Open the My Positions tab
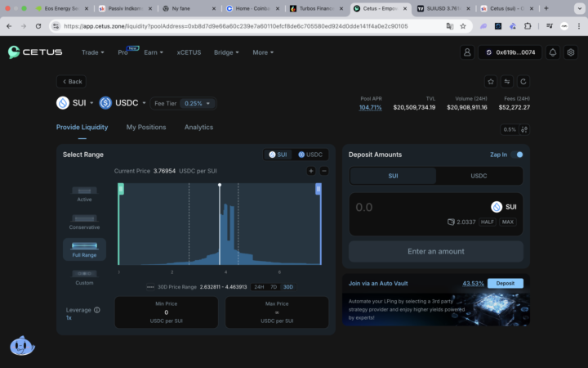The height and width of the screenshot is (368, 588). pyautogui.click(x=146, y=128)
